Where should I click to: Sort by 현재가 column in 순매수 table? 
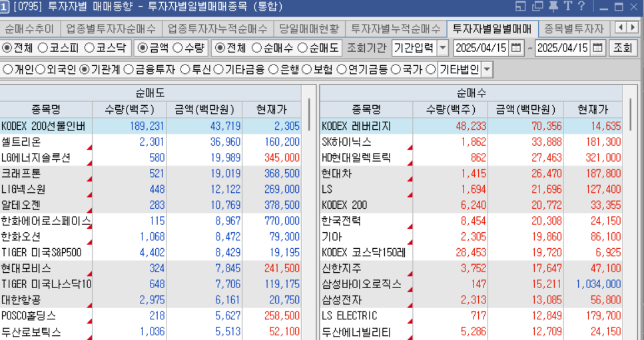tap(593, 110)
